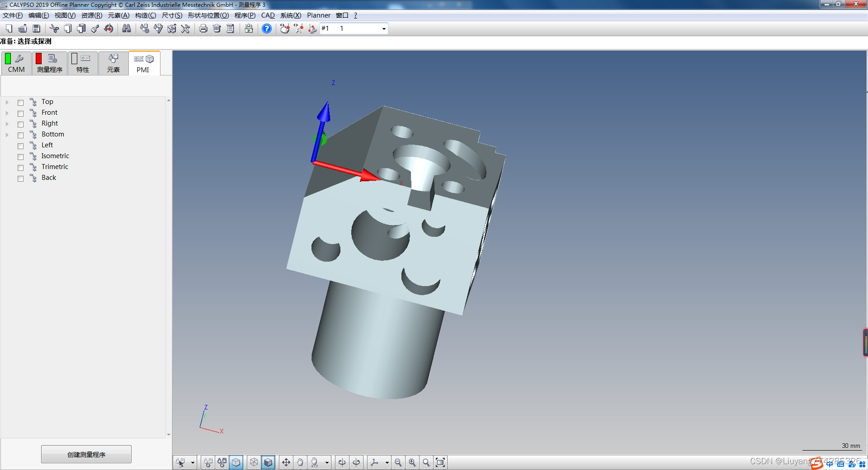The width and height of the screenshot is (868, 470).
Task: Click the hand grab view icon
Action: (x=300, y=462)
